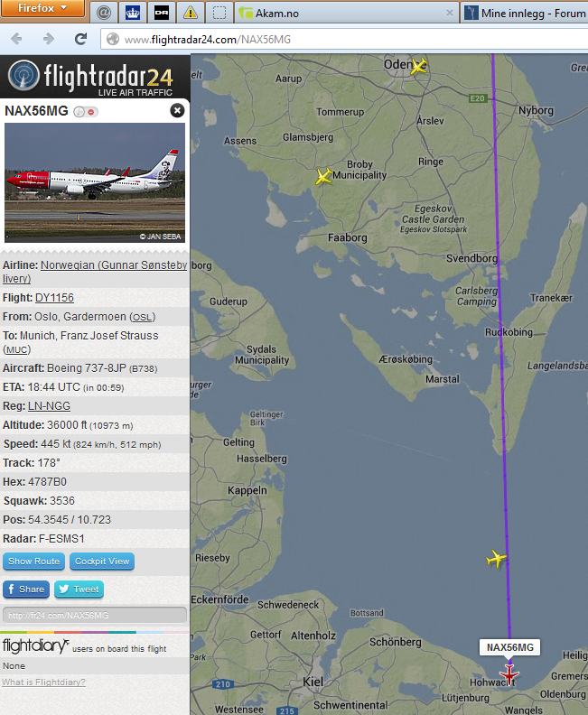Click the Norwegian aircraft photo thumbnail

coord(95,182)
